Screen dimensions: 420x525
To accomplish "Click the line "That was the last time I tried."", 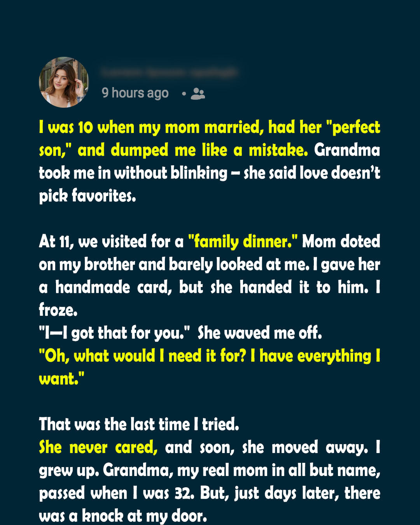I will (139, 424).
